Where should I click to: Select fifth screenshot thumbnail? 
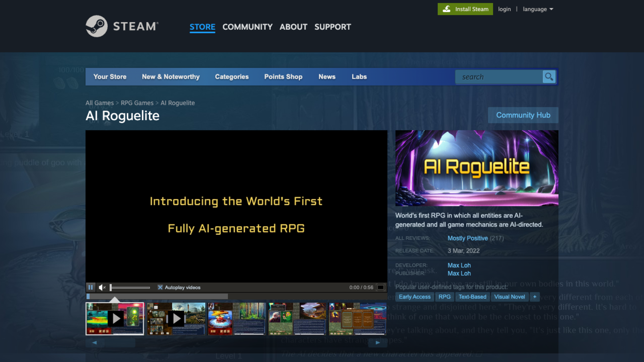click(x=358, y=319)
